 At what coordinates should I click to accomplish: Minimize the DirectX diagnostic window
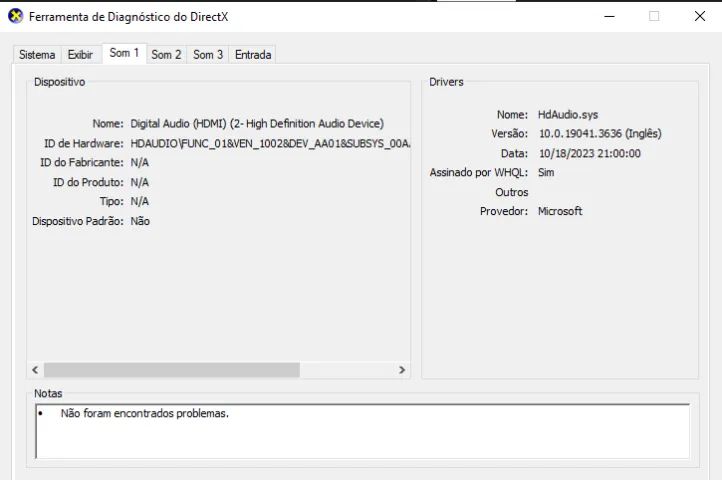point(609,16)
